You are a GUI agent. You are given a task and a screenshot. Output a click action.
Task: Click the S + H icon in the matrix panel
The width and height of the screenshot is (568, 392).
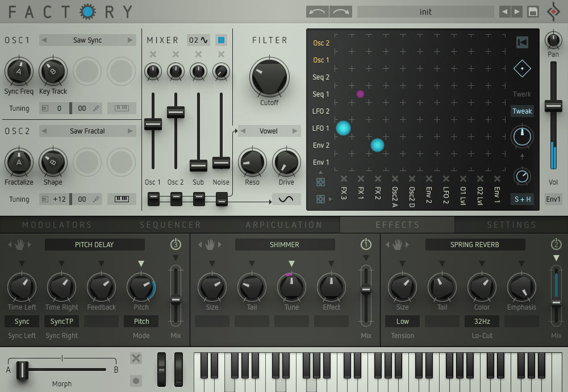pos(521,199)
